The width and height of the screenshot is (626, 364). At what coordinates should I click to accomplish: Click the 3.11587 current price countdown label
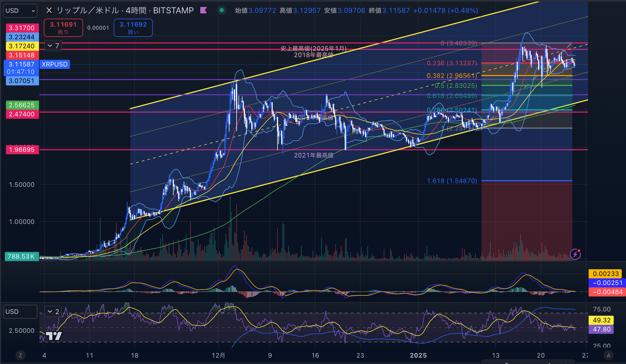pos(21,68)
